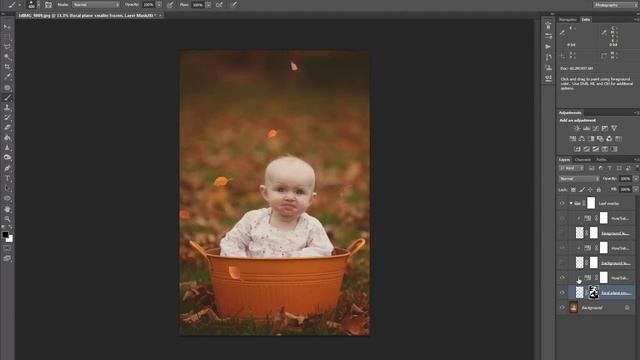Open the layer filter Kind dropdown
Viewport: 640px width, 360px height.
point(571,168)
